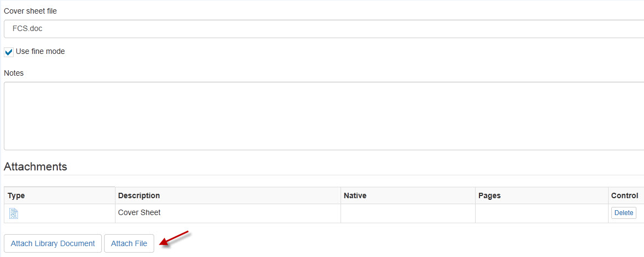
Task: Click the empty Native cell of Cover Sheet row
Action: click(x=408, y=213)
